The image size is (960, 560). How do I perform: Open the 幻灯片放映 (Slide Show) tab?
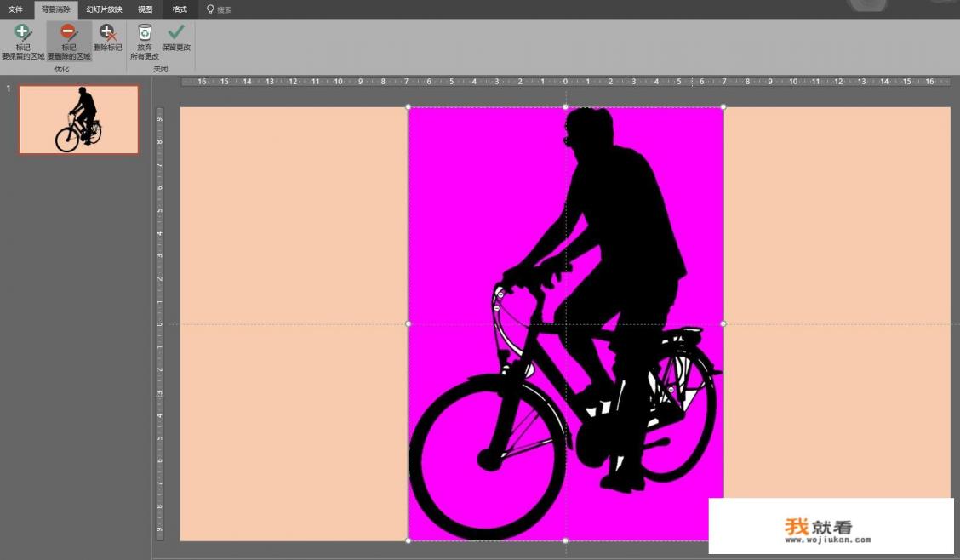pos(104,9)
